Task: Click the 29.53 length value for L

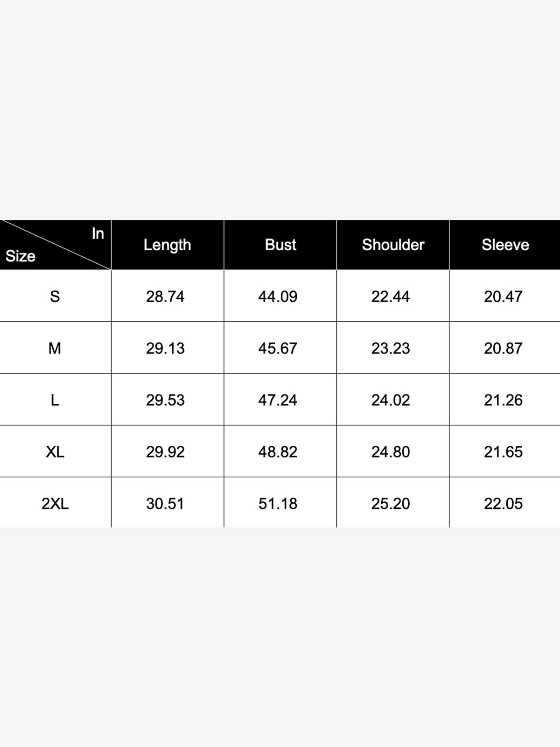Action: click(165, 400)
